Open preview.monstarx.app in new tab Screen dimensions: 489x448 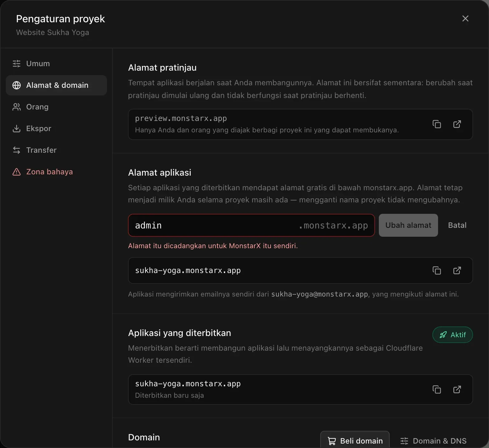457,124
